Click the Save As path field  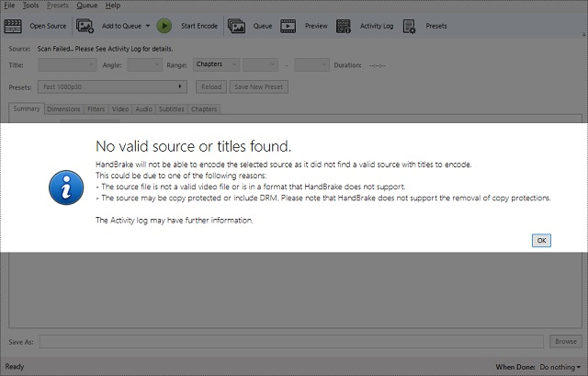[x=291, y=341]
